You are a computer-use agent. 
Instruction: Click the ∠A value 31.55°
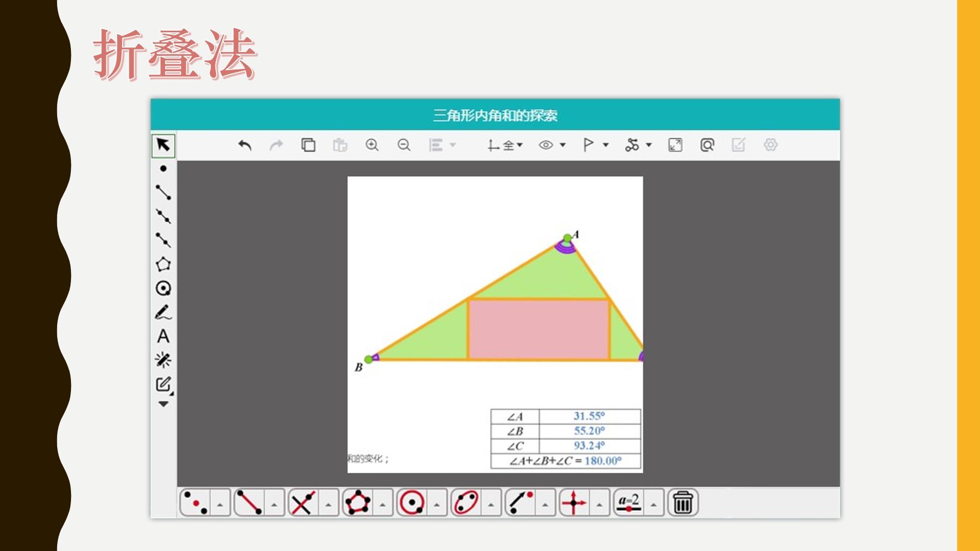click(589, 416)
